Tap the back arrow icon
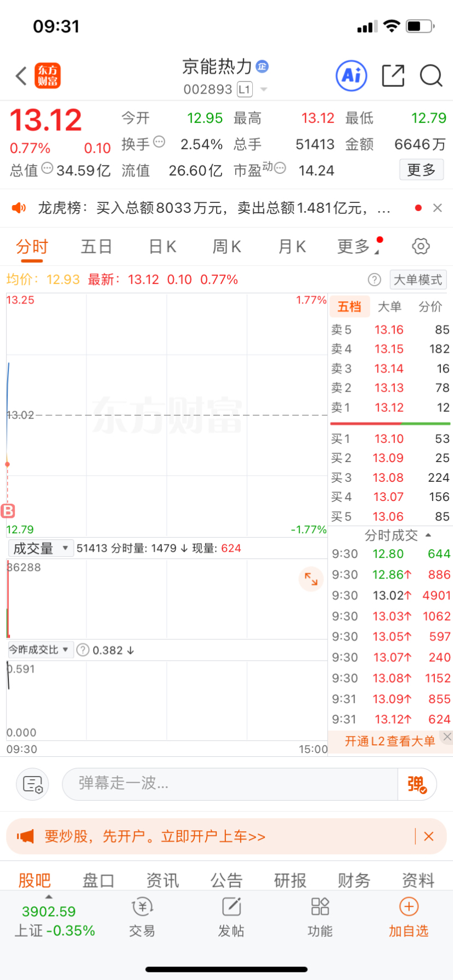This screenshot has width=453, height=980. click(21, 76)
